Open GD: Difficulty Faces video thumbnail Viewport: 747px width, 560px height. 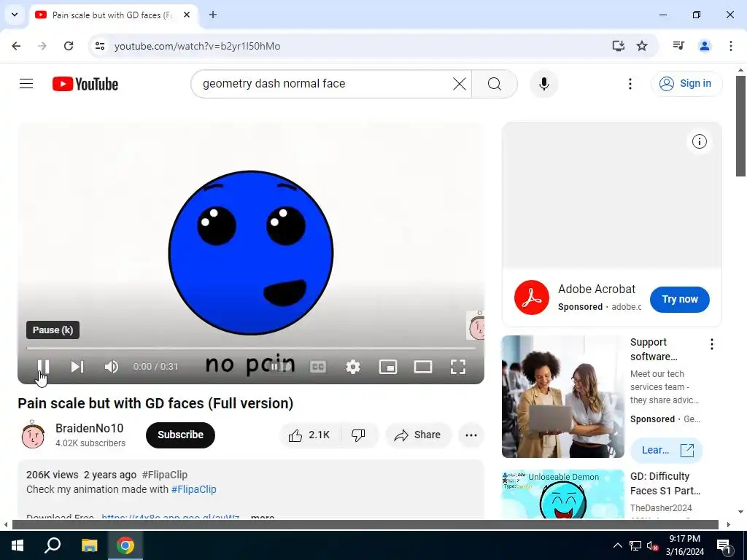click(x=563, y=494)
